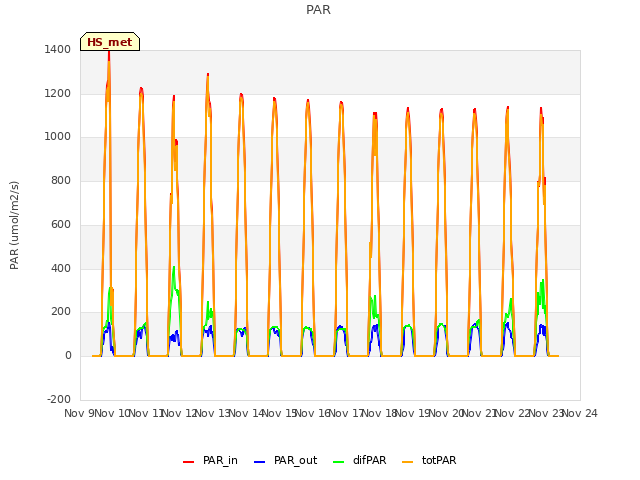Screen dimensions: 640x480
Task: Click the 800 y-axis tick label
Action: point(61,180)
